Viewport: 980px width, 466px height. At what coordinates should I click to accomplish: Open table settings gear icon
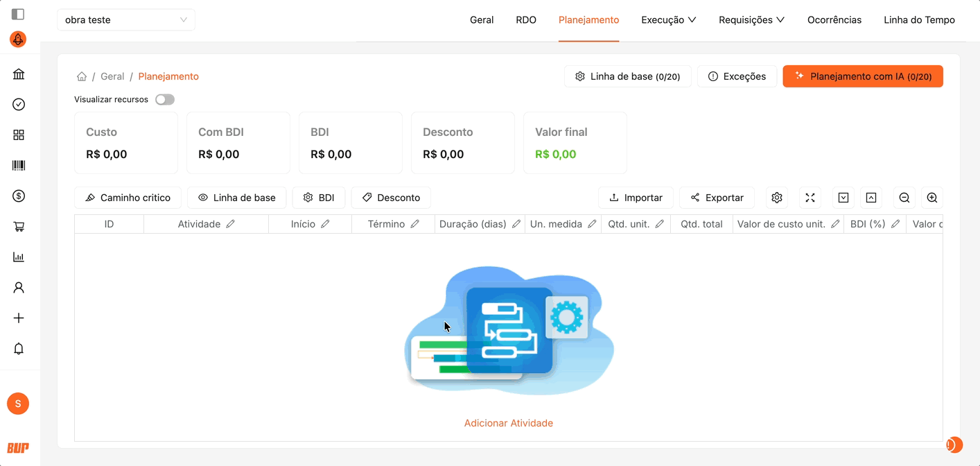pyautogui.click(x=777, y=198)
